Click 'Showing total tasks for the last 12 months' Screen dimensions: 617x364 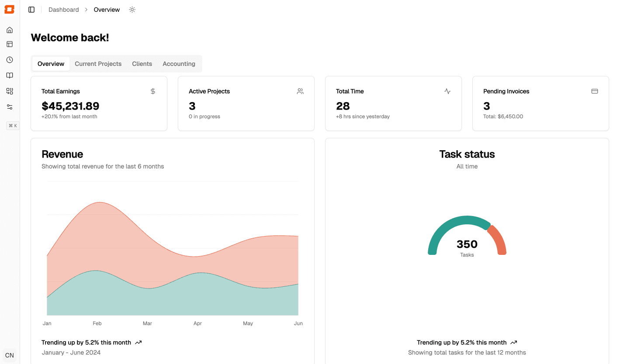coord(467,353)
